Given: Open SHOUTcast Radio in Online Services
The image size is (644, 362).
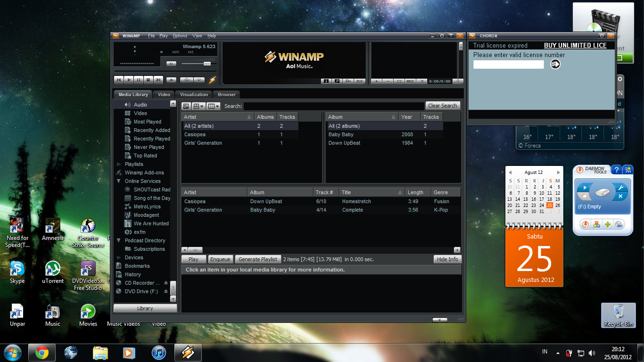Looking at the screenshot, I should (152, 190).
